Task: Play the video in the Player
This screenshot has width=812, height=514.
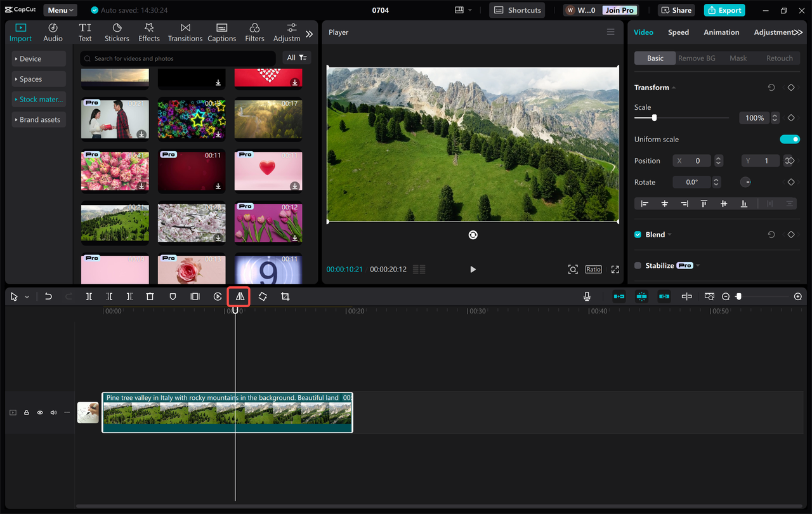Action: click(x=473, y=269)
